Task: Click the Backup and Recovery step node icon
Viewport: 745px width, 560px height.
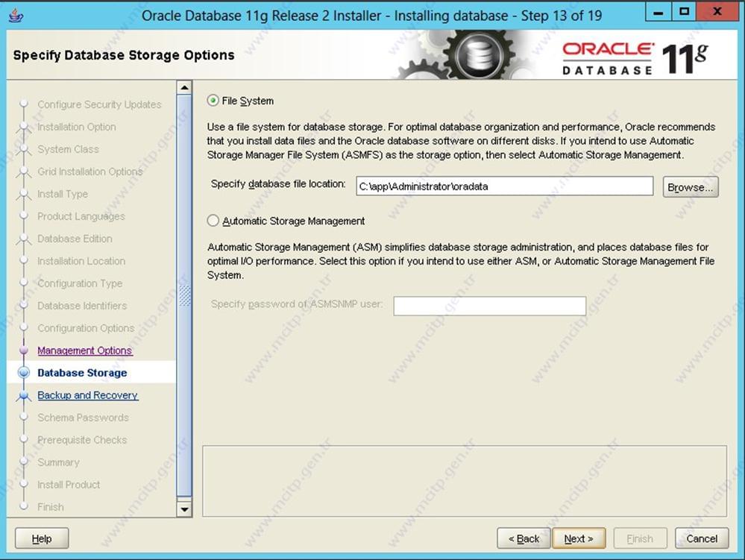Action: (x=23, y=395)
